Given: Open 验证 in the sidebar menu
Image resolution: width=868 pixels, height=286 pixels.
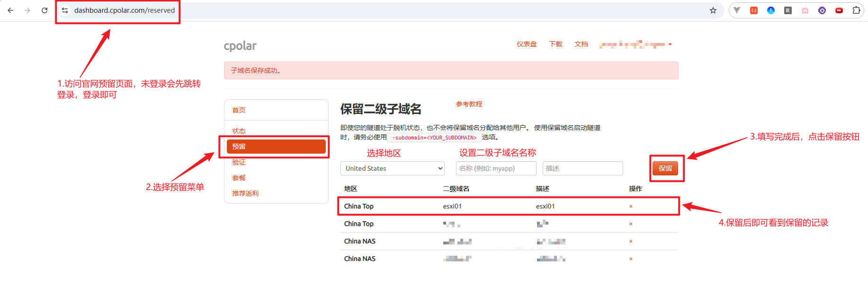Looking at the screenshot, I should pos(239,162).
